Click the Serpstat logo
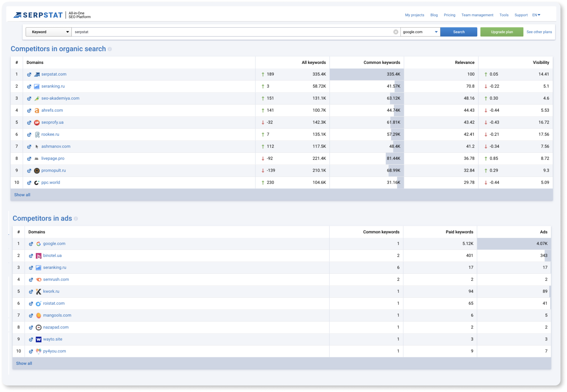Image resolution: width=567 pixels, height=392 pixels. [38, 15]
